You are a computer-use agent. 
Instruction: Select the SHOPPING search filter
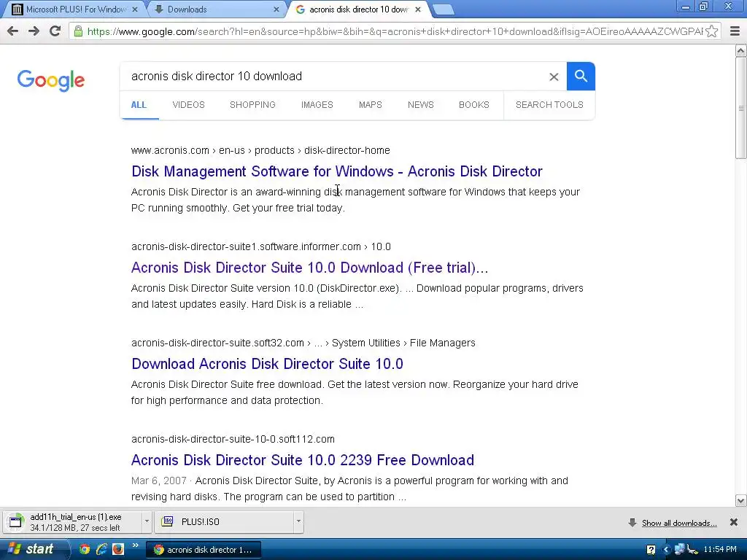[x=252, y=105]
